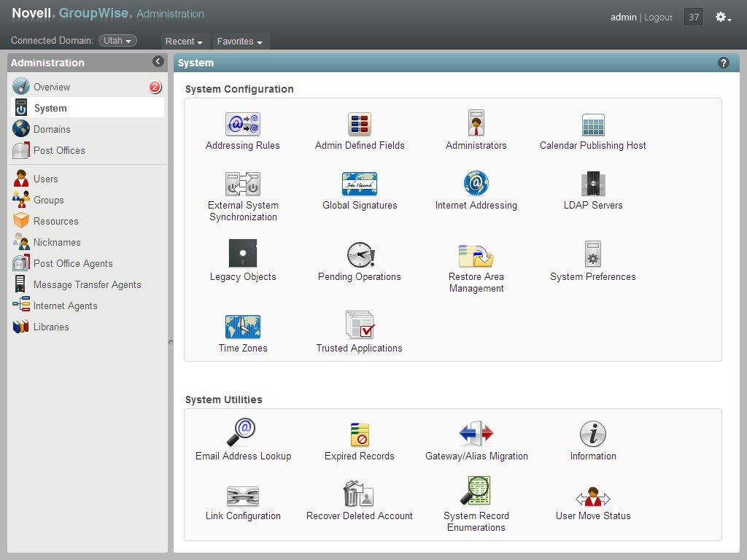
Task: Expand the Connected Domain Utah dropdown
Action: click(117, 41)
